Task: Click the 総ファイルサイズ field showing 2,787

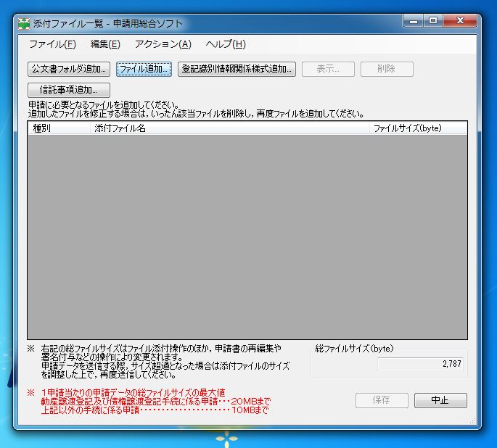Action: (422, 364)
